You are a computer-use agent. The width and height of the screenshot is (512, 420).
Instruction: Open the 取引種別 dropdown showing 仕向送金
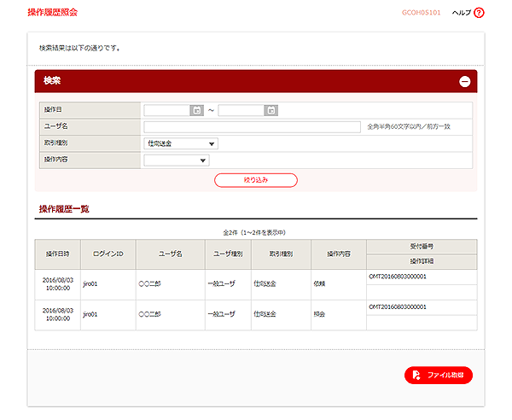(181, 143)
